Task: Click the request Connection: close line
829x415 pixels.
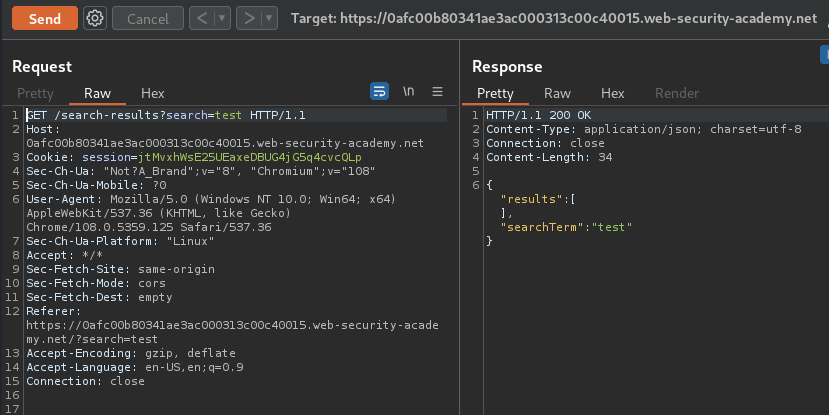Action: [x=86, y=381]
